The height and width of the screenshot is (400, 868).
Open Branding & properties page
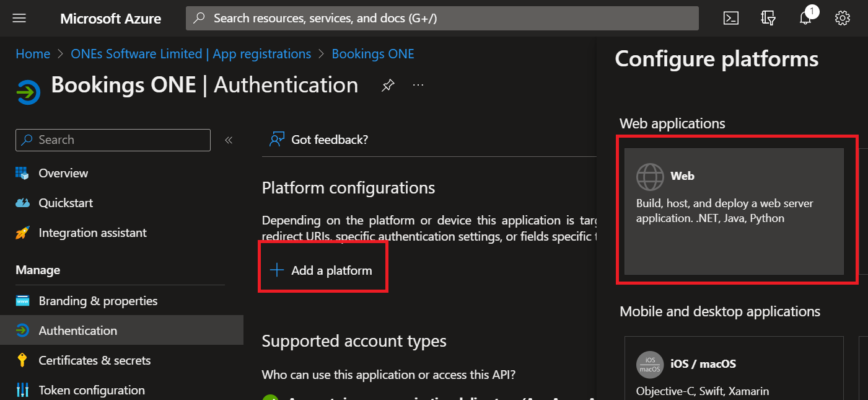coord(98,301)
